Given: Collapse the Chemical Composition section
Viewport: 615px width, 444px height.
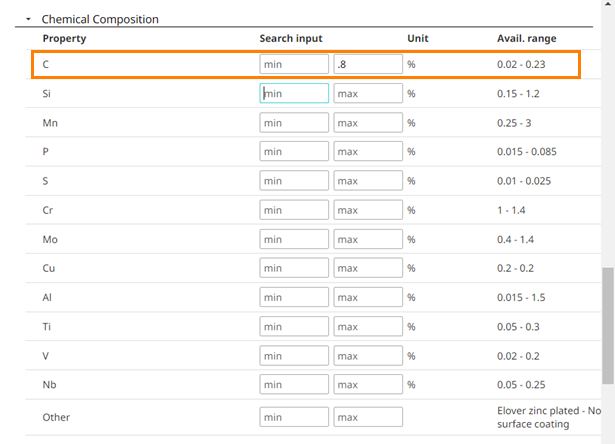Looking at the screenshot, I should tap(29, 19).
